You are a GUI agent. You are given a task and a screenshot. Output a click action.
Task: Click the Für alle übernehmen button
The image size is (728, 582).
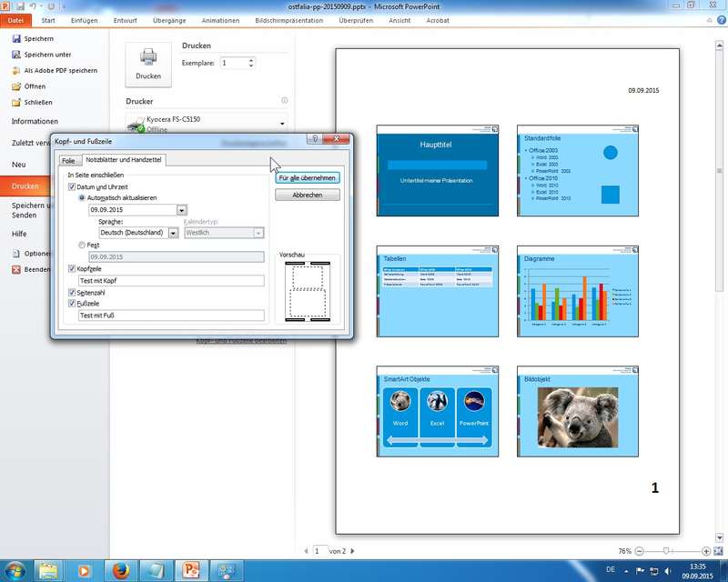click(308, 178)
